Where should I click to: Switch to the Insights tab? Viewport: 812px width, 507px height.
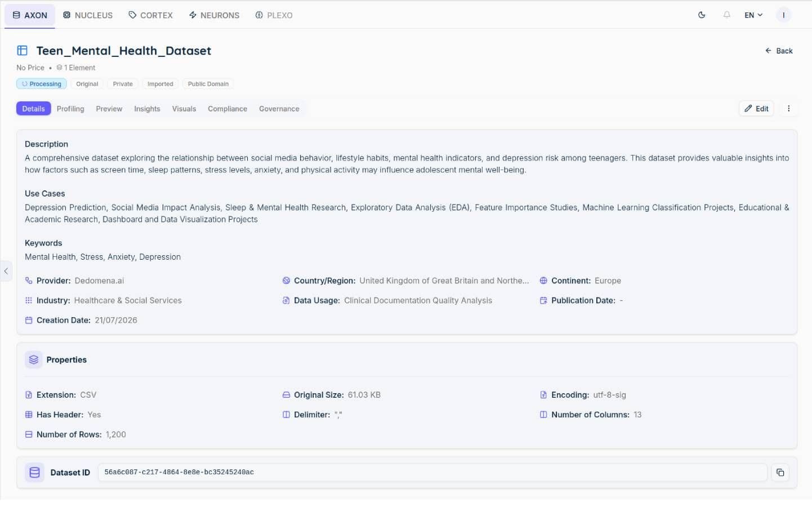pos(147,109)
